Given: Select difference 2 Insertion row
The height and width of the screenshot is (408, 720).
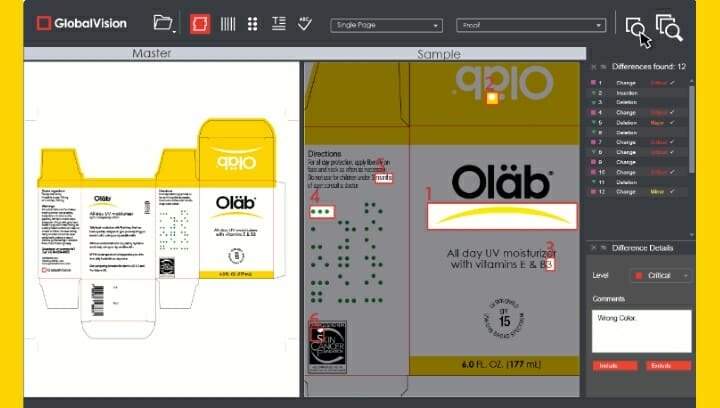Looking at the screenshot, I should click(638, 93).
